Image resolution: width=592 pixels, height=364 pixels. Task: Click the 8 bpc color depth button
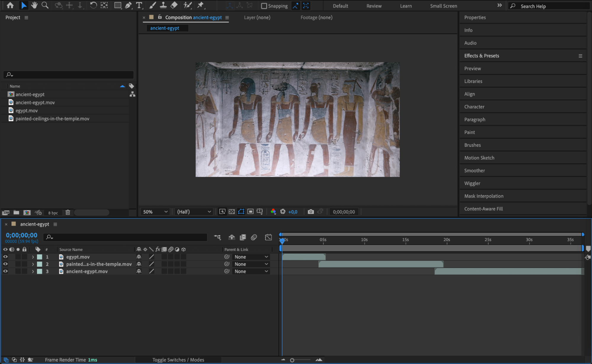tap(53, 213)
